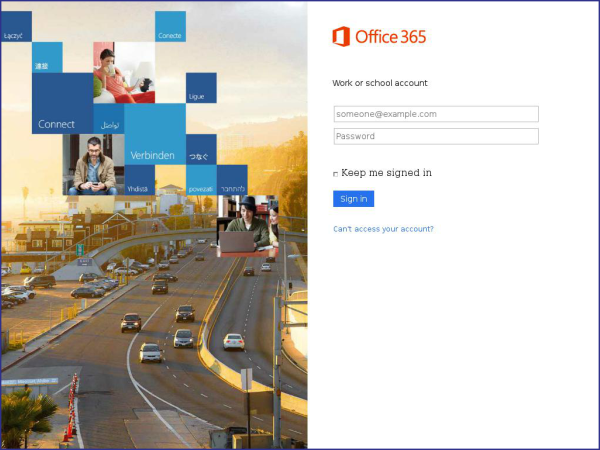Click the Sign in button

pyautogui.click(x=353, y=199)
